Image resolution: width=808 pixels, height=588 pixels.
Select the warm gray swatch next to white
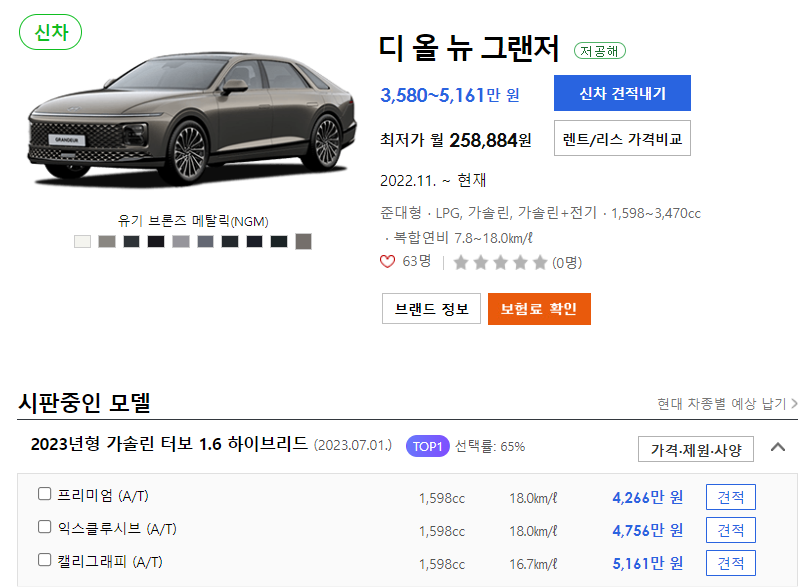(x=107, y=241)
